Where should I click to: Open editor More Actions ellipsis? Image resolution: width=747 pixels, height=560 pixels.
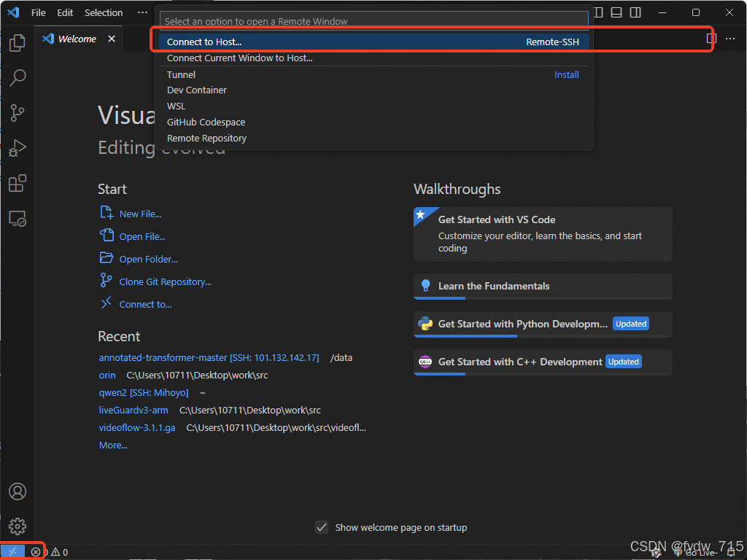(x=729, y=39)
